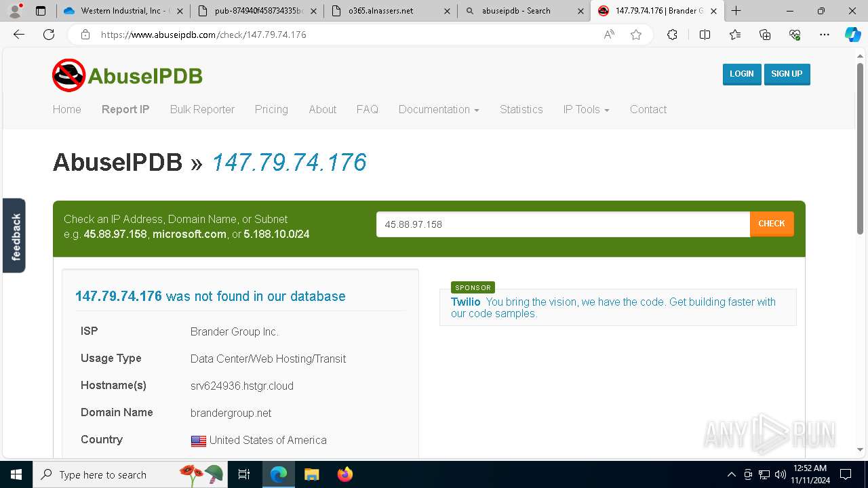Screen dimensions: 868x488
Task: Open Favorites list icon
Action: point(735,35)
